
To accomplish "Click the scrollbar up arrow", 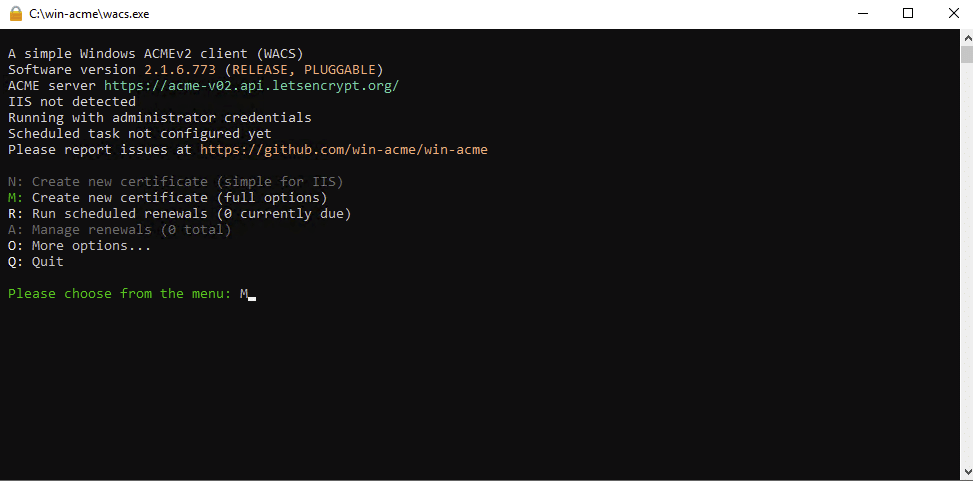I will click(967, 37).
